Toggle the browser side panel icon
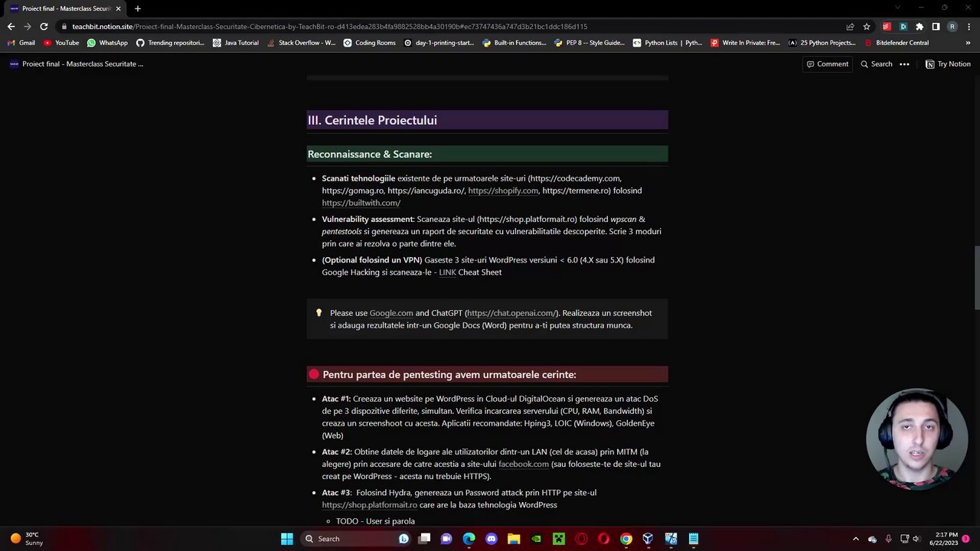The height and width of the screenshot is (551, 980). (x=936, y=26)
